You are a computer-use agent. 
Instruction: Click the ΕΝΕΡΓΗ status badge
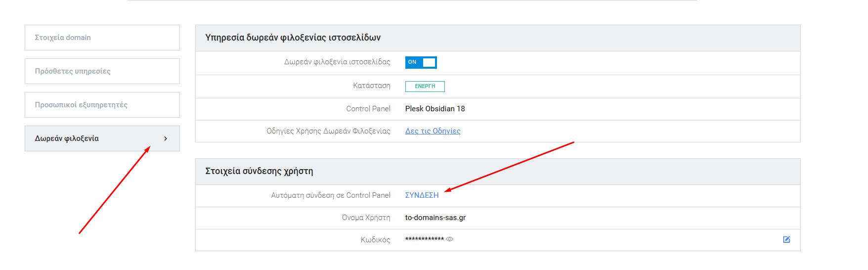[425, 87]
